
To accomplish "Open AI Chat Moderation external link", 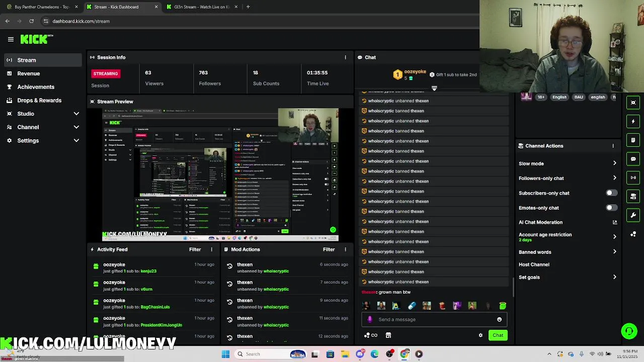I will 614,222.
